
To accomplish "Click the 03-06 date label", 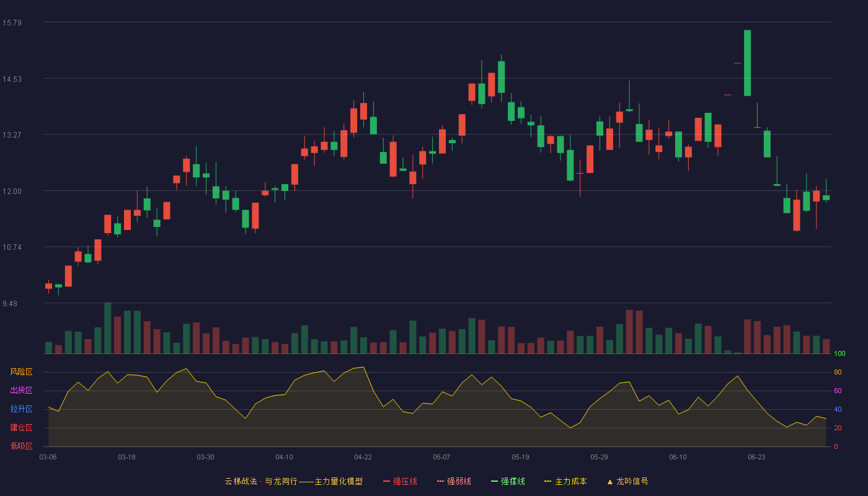I will click(x=48, y=457).
